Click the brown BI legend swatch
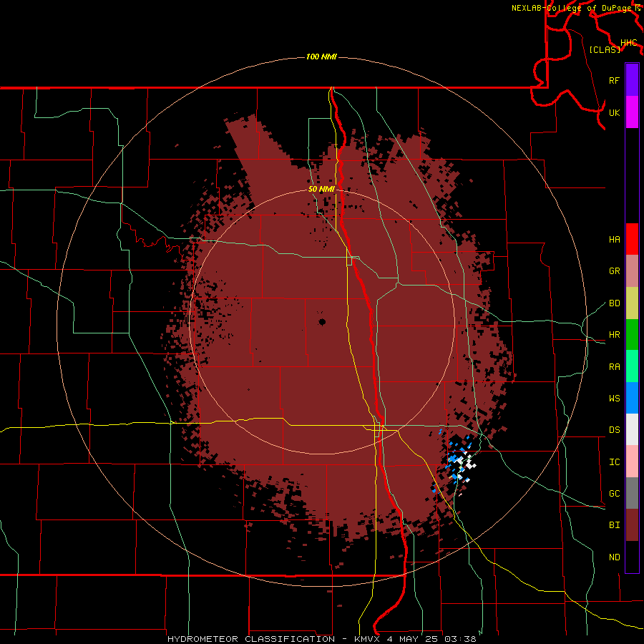 632,525
